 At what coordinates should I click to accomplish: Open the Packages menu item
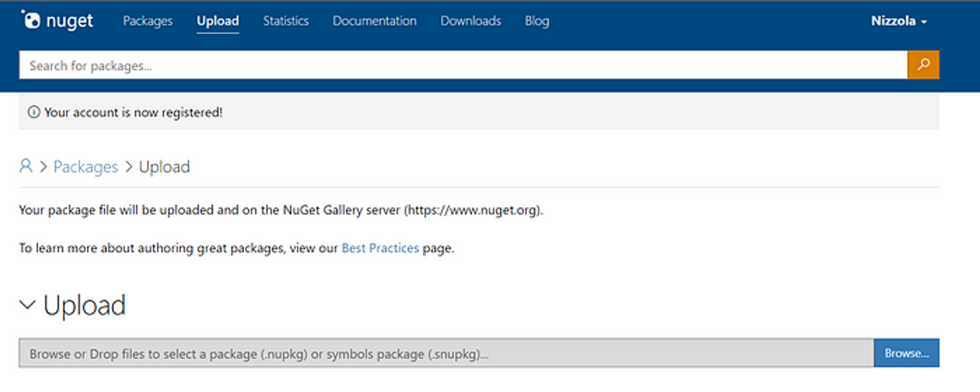point(147,21)
